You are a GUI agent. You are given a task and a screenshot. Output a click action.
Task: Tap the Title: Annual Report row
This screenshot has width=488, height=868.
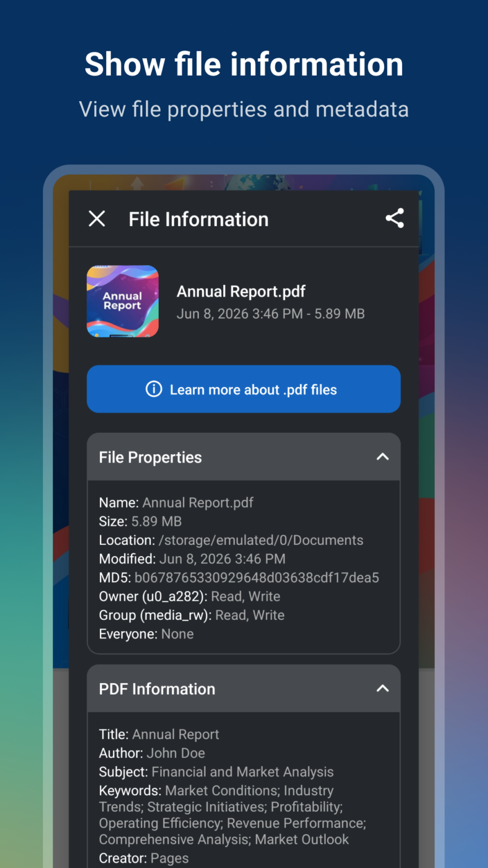[159, 735]
